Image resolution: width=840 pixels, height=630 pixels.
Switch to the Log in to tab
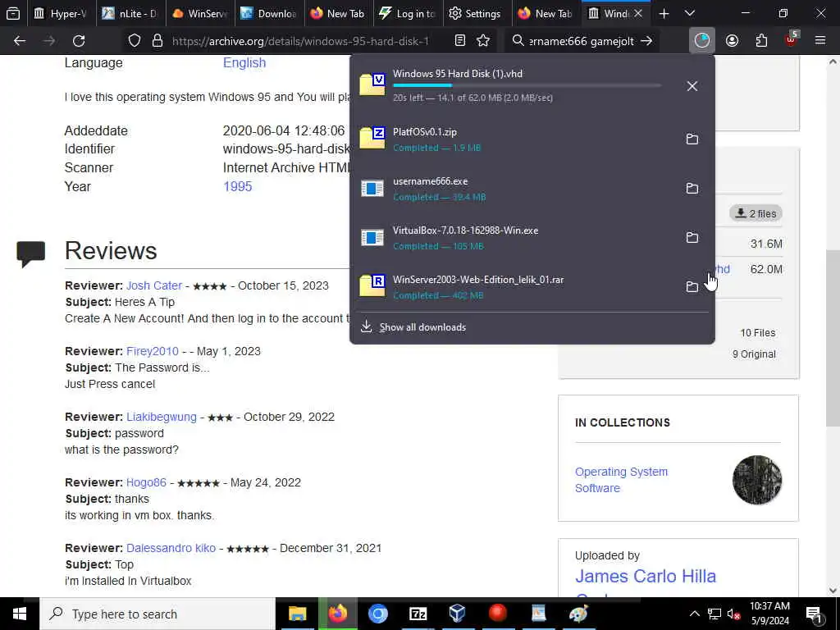coord(409,13)
